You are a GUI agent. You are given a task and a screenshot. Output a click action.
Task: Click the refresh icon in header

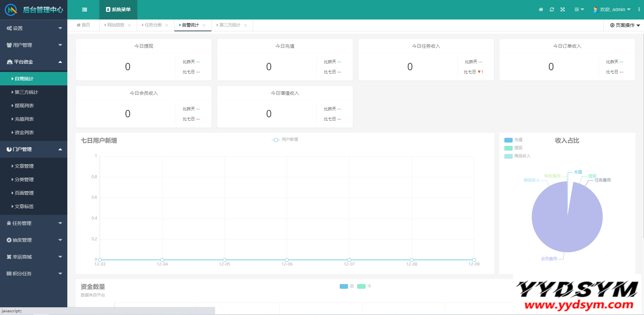[x=552, y=9]
